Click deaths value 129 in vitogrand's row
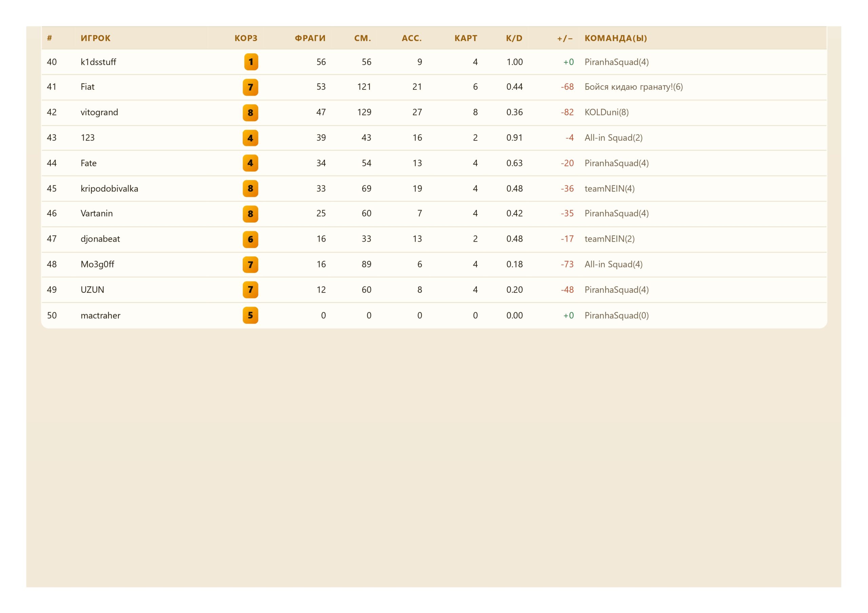 [364, 112]
